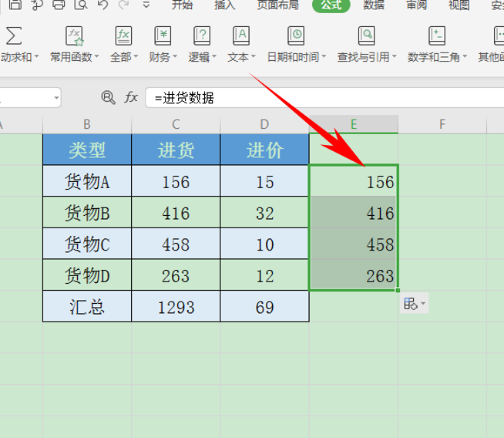The image size is (504, 438).
Task: Select column E header
Action: point(354,124)
